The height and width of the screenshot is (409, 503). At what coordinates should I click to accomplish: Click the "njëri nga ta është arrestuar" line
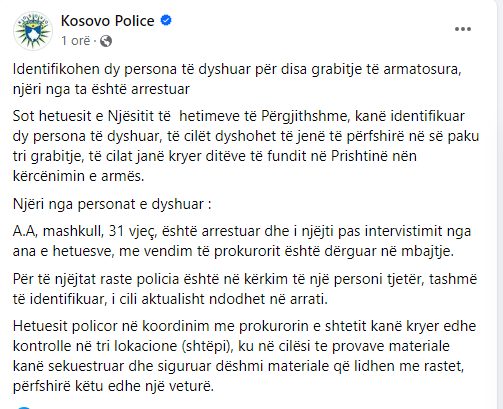101,89
